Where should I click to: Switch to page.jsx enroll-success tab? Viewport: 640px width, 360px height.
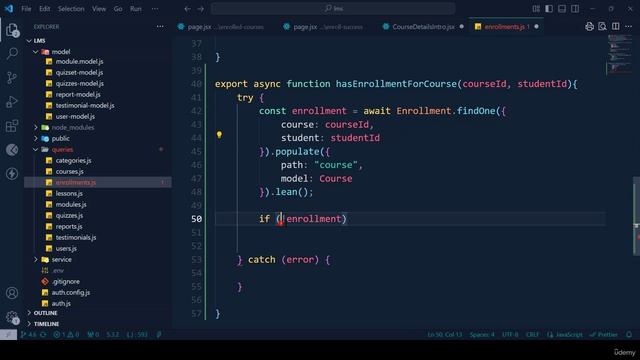[x=328, y=27]
